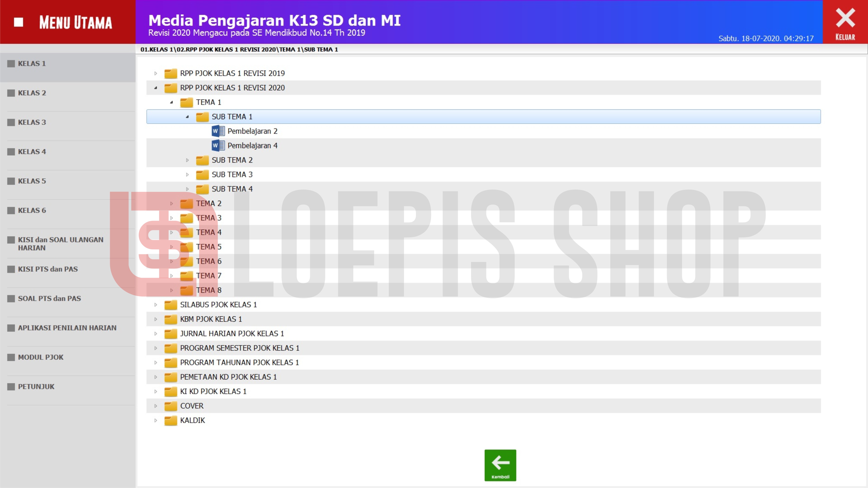868x488 pixels.
Task: Collapse the TEMA 1 tree arrow
Action: [172, 102]
